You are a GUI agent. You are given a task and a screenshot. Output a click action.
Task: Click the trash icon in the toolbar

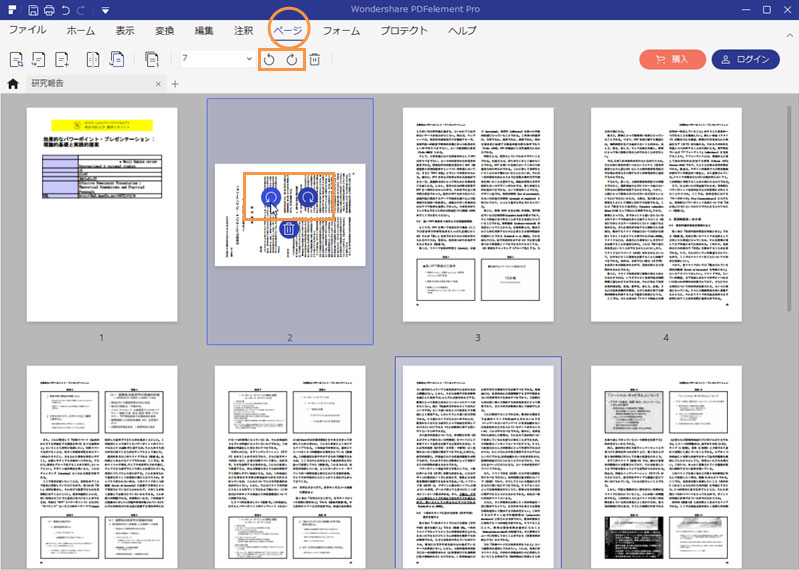(314, 60)
